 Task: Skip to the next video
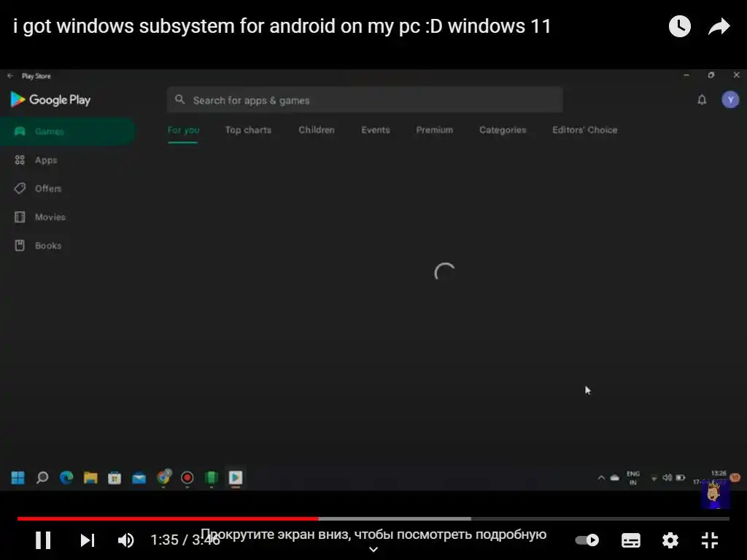point(88,540)
